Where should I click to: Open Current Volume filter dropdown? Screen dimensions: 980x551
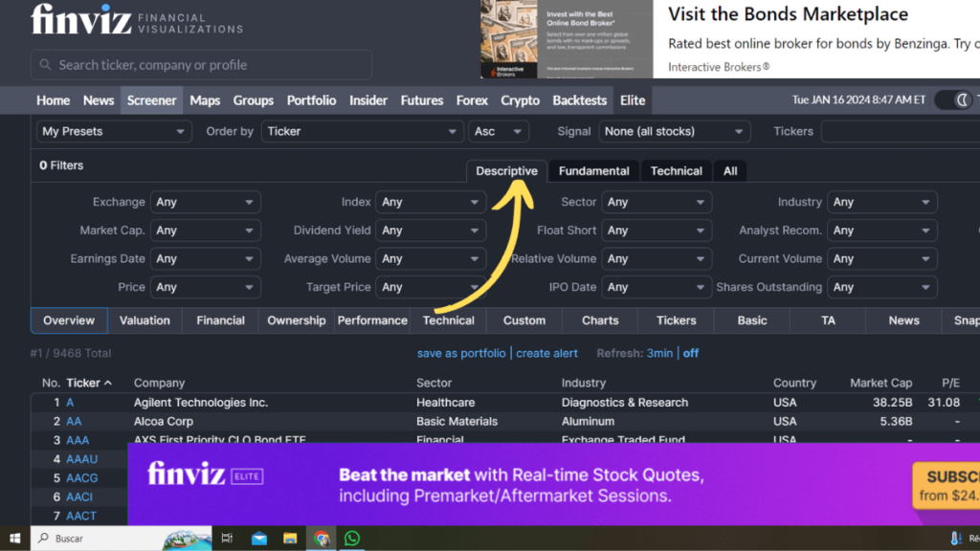[881, 258]
